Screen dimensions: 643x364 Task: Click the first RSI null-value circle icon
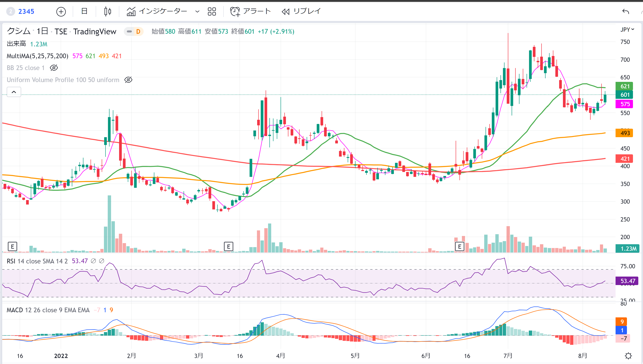click(93, 261)
